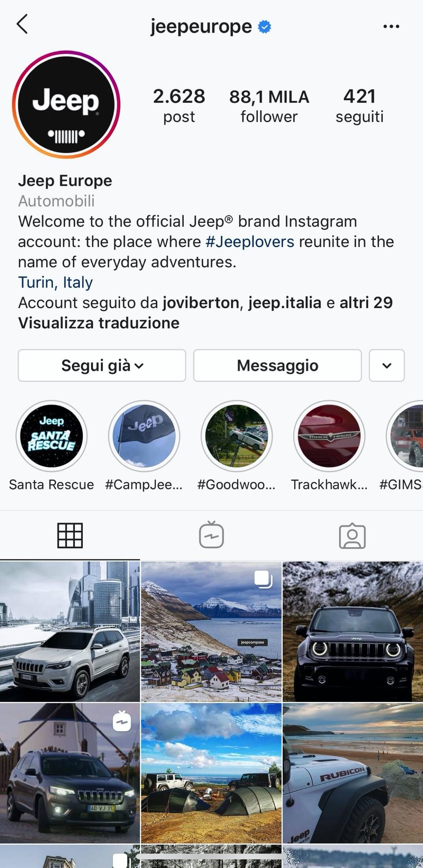Screen dimensions: 423x868
Task: Click the Messaggio button
Action: [278, 365]
